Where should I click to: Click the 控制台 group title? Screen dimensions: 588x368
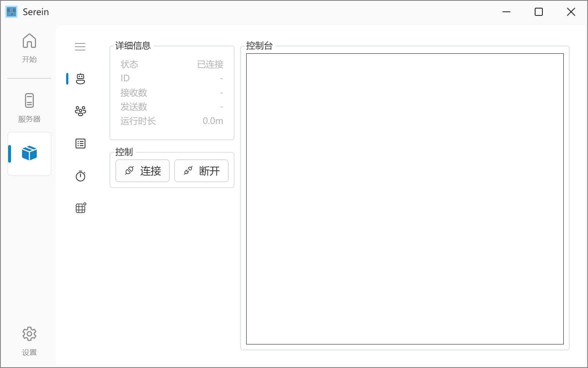coord(259,46)
